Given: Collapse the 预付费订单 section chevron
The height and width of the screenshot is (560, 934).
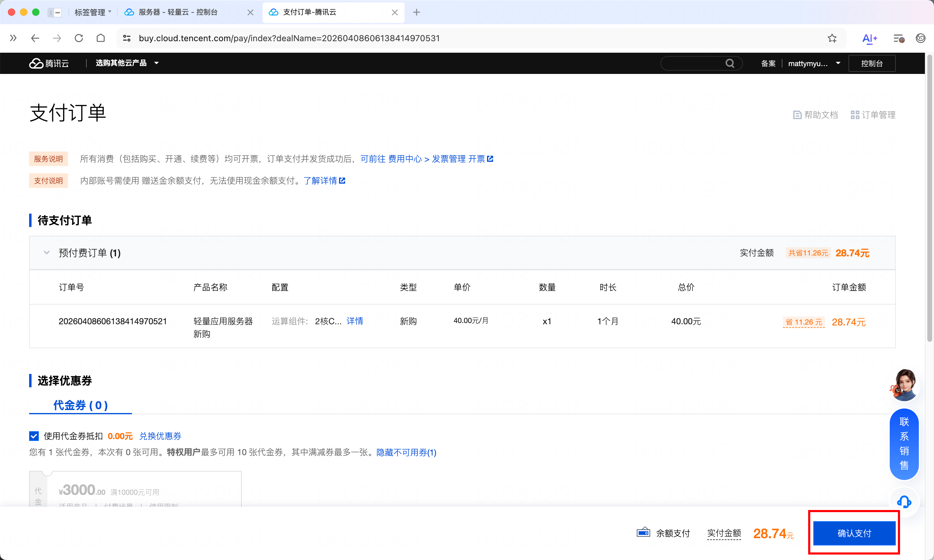Looking at the screenshot, I should tap(46, 253).
